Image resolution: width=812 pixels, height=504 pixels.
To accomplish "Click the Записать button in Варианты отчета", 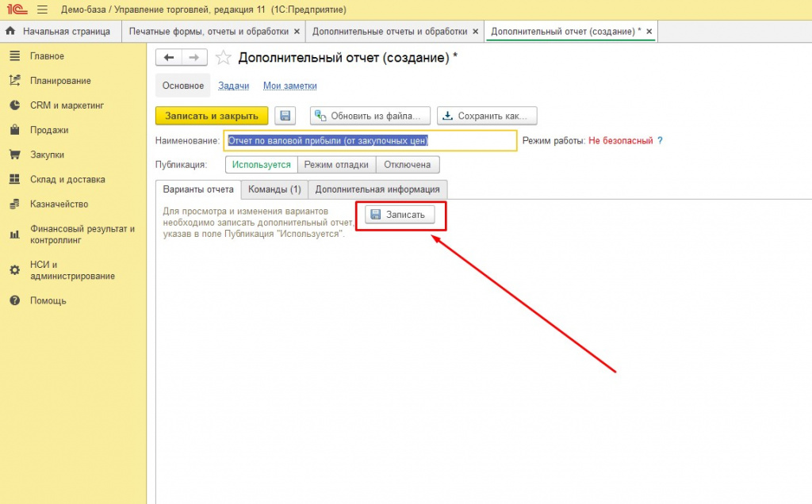I will pyautogui.click(x=400, y=215).
